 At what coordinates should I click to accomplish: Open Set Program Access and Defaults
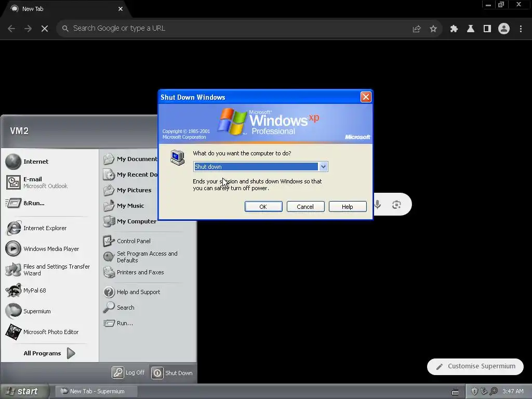tap(140, 257)
